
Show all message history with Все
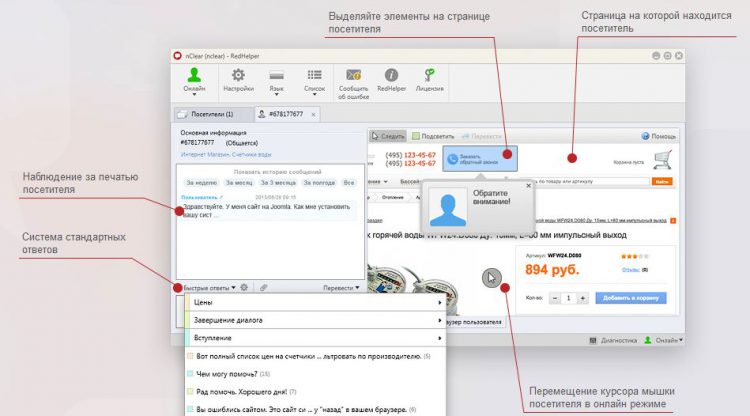349,183
